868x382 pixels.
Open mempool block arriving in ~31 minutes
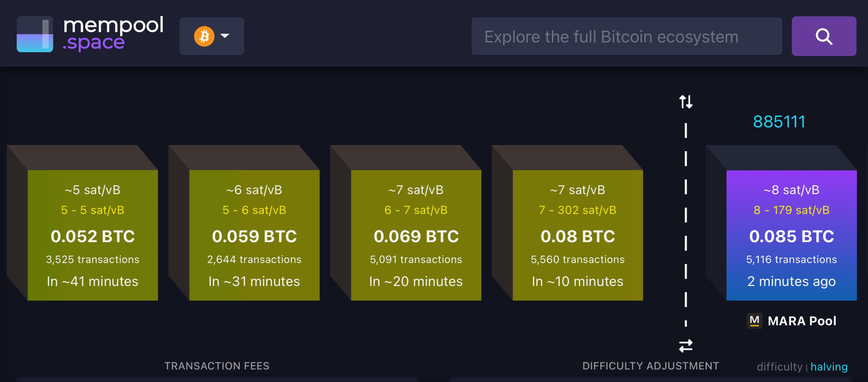coord(254,236)
